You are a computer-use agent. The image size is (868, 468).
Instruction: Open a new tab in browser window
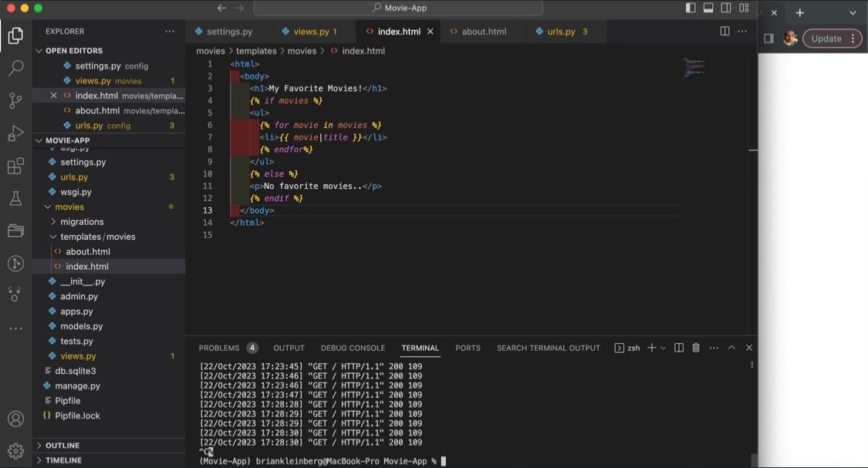[800, 13]
